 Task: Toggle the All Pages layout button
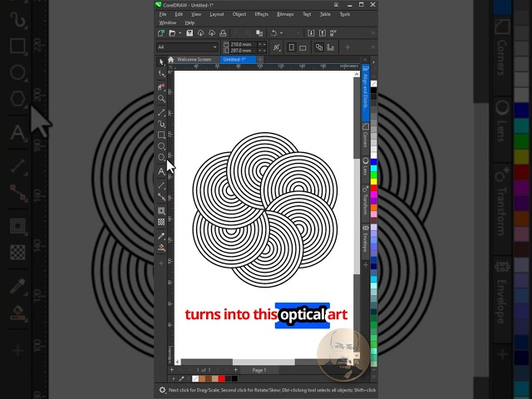[x=319, y=47]
